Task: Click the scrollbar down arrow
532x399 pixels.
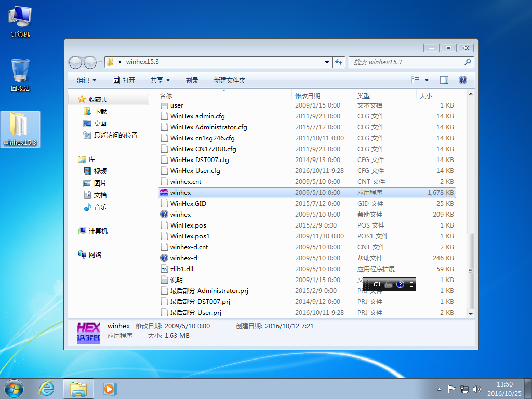Action: pos(470,314)
